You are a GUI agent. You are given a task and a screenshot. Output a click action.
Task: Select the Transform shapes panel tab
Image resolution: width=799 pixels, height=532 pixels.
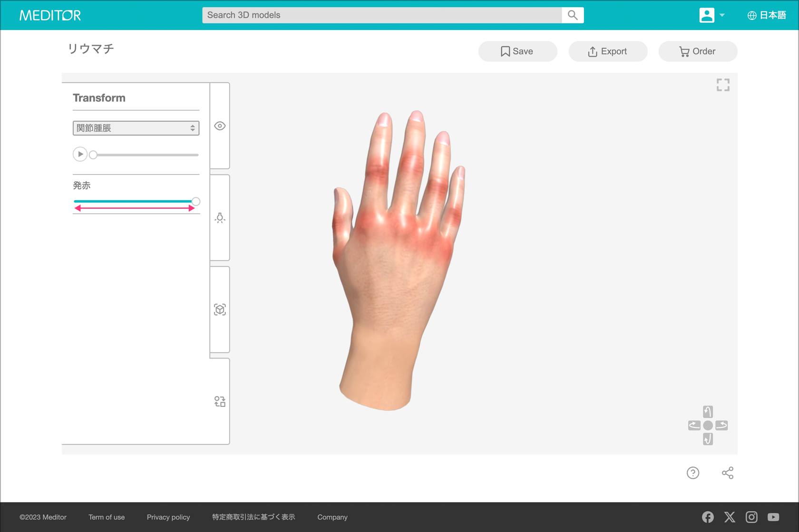click(220, 402)
